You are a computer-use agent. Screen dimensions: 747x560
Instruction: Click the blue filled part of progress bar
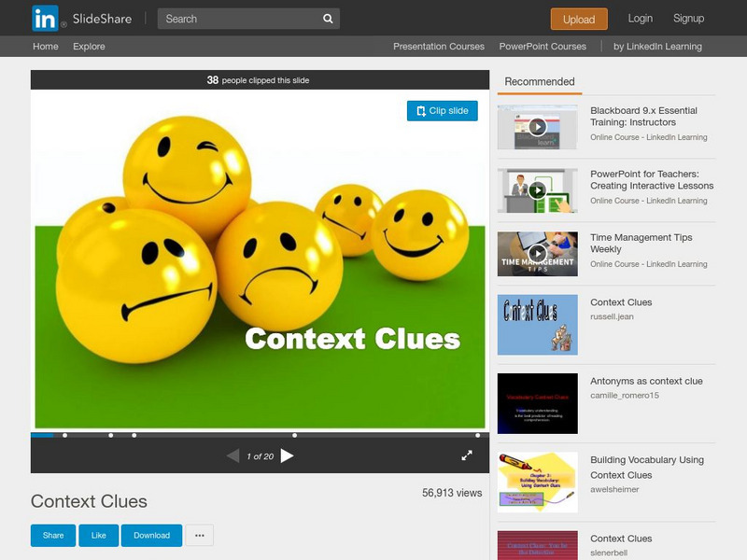(42, 435)
